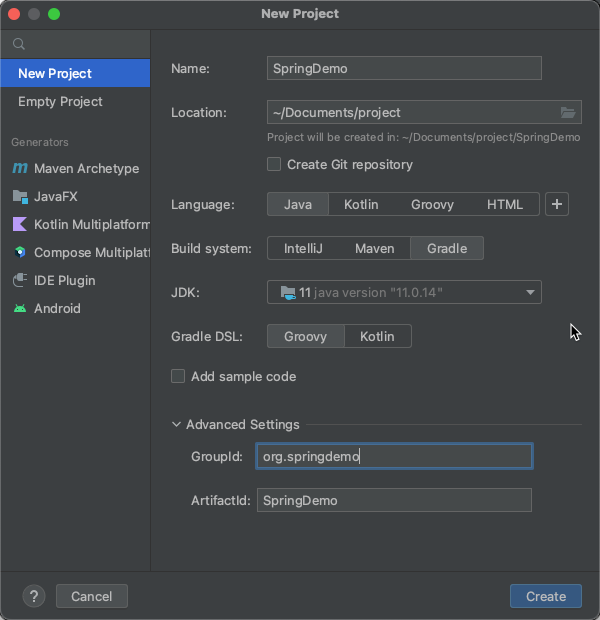Click the Kotlin Multiplatform logo icon
This screenshot has height=620, width=600.
pyautogui.click(x=20, y=224)
